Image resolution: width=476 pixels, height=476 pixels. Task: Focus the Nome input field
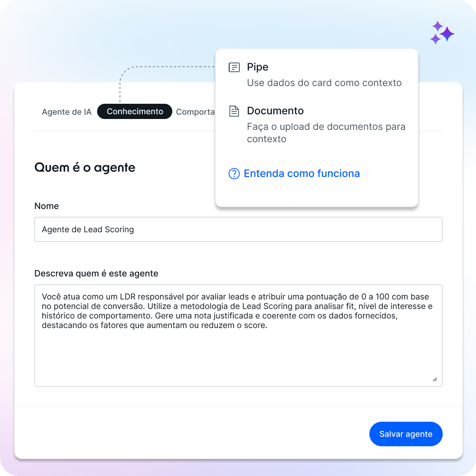(x=238, y=229)
